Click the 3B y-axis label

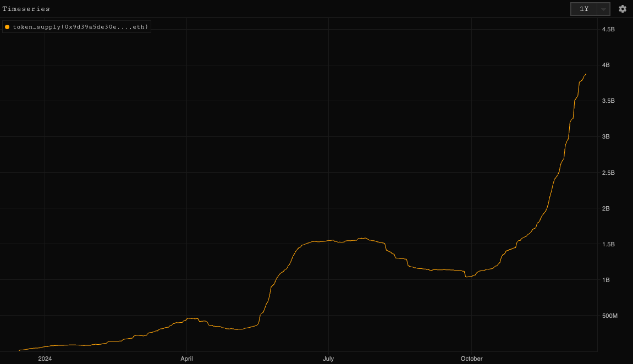606,136
